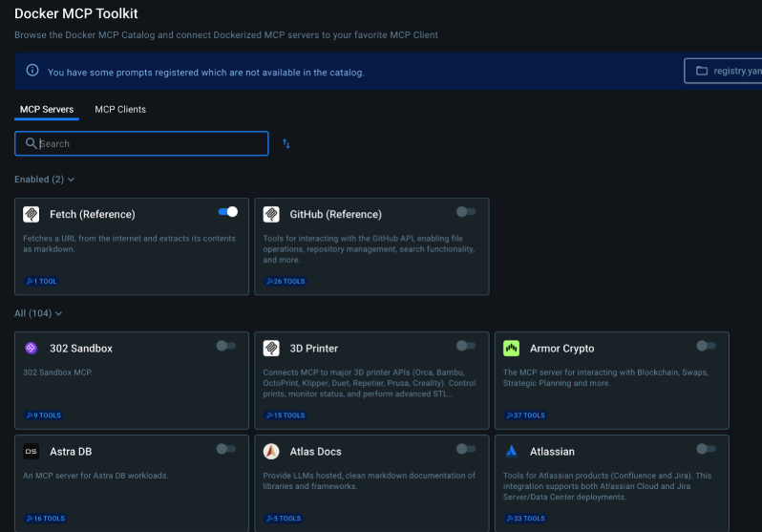762x532 pixels.
Task: Click the 302 Sandbox purple logo icon
Action: (x=32, y=349)
